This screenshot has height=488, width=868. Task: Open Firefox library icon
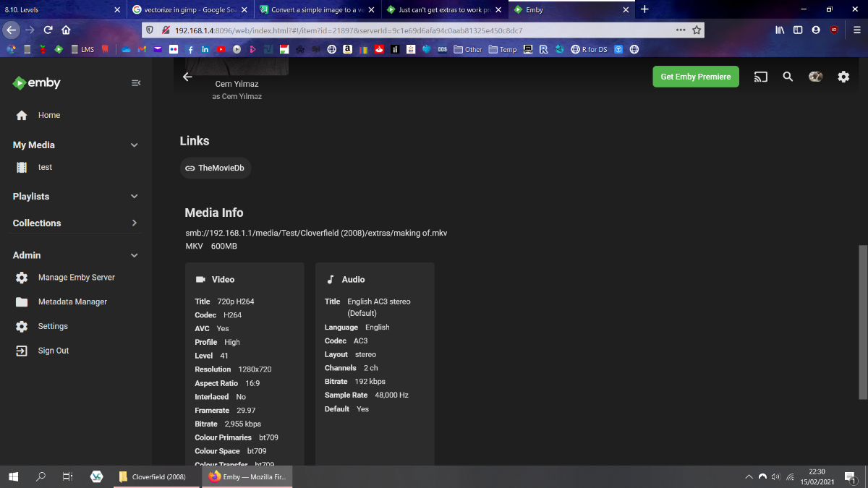click(x=780, y=30)
